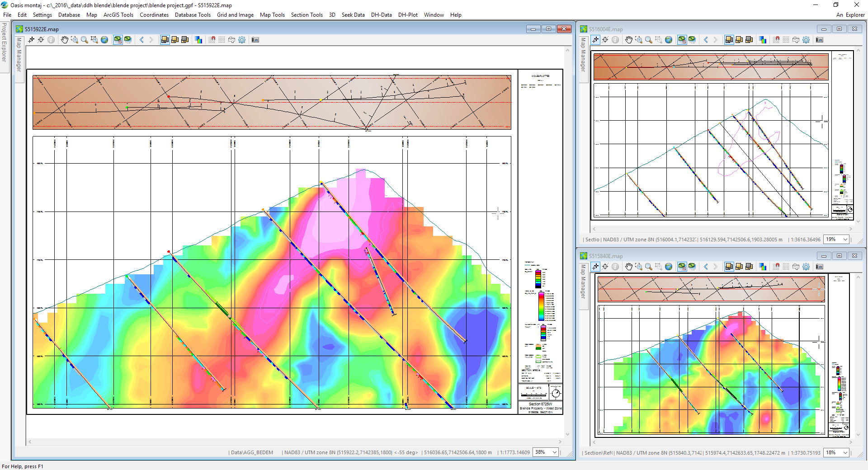Toggle the dotted grid in S516004E.map toolbar
The width and height of the screenshot is (868, 470).
pos(786,40)
